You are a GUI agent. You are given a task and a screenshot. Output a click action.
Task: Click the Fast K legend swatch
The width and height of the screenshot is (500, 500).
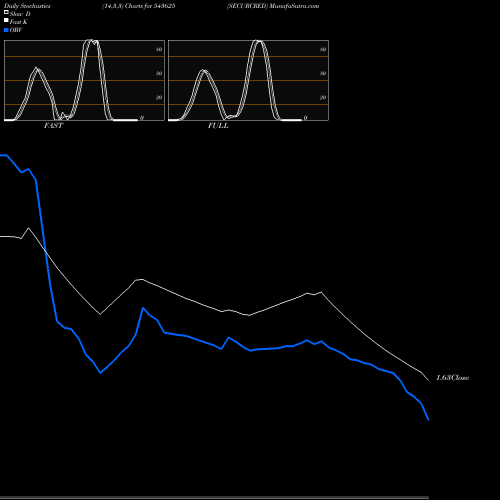coord(6,20)
